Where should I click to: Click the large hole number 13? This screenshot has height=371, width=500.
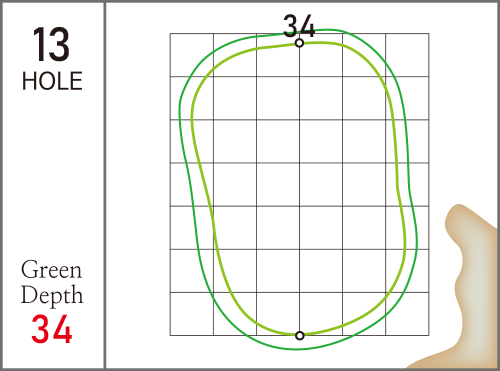[x=51, y=45]
